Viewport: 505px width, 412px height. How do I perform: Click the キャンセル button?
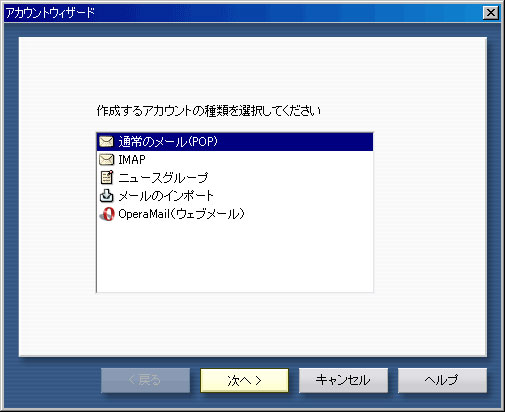(x=343, y=380)
